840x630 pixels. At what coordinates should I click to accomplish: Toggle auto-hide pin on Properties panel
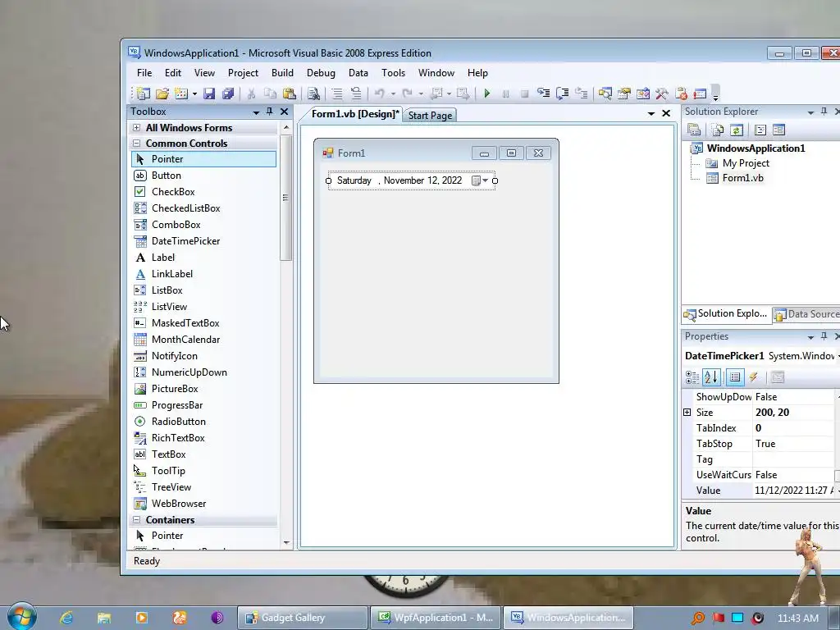point(824,336)
